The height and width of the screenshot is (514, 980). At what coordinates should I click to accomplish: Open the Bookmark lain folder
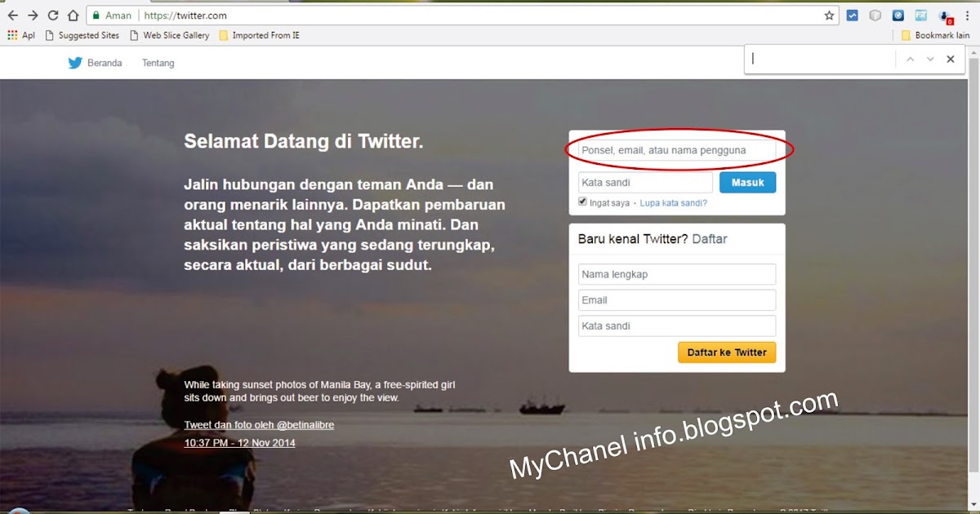[x=936, y=35]
